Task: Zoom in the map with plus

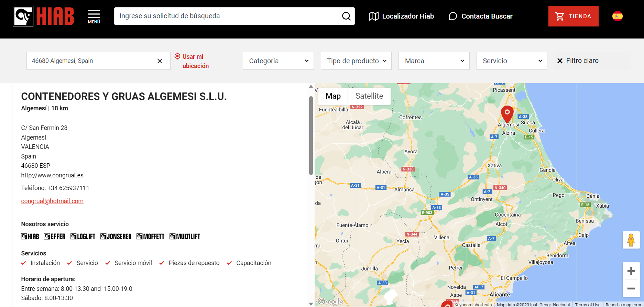Action: click(631, 271)
